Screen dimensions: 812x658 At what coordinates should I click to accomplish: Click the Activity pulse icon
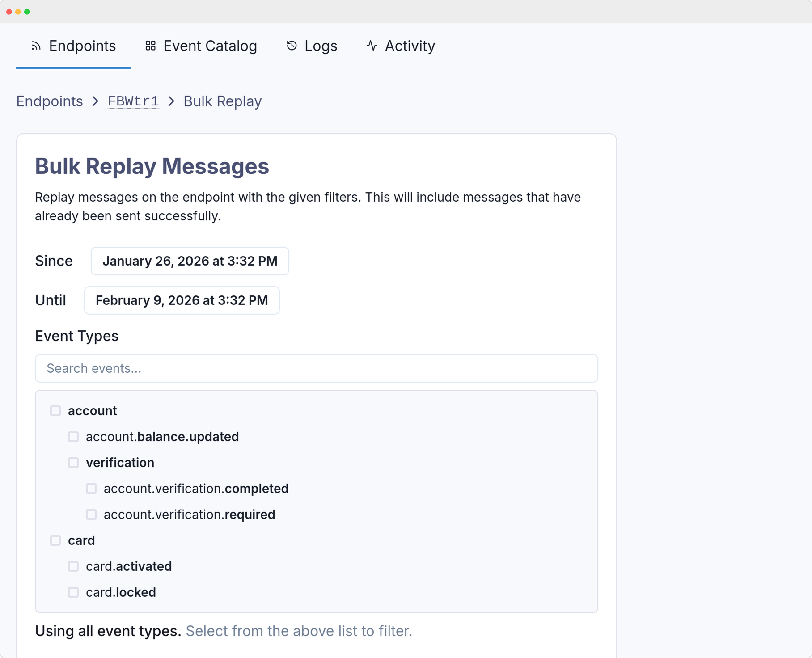pos(372,46)
